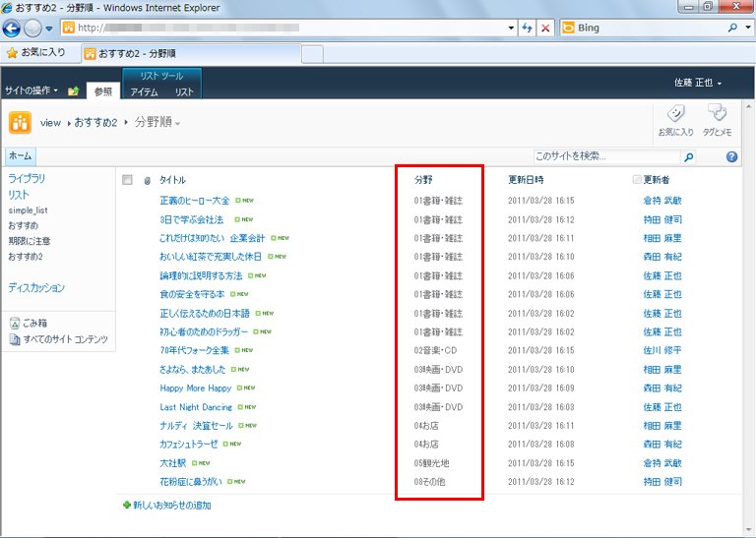Viewport: 756px width, 538px height.
Task: Toggle the select-all checkbox in list header
Action: (x=127, y=180)
